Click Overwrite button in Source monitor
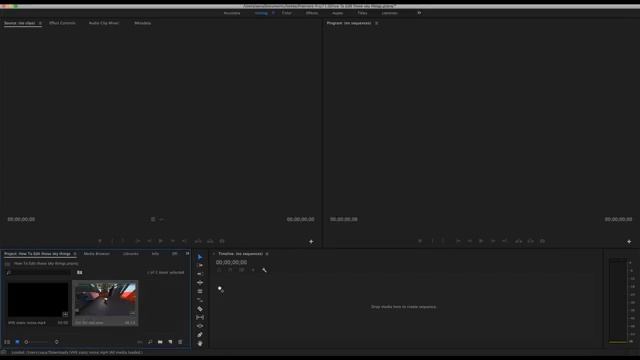This screenshot has width=640, height=360. click(210, 241)
